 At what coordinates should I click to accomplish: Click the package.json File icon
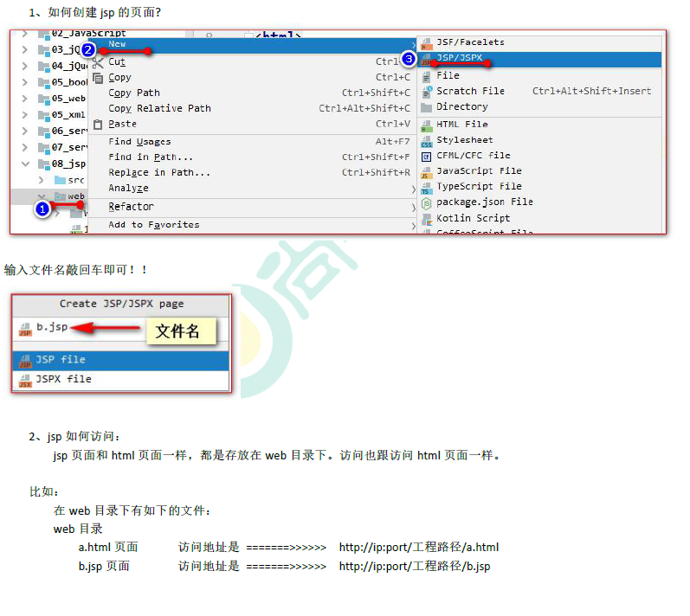coord(426,202)
